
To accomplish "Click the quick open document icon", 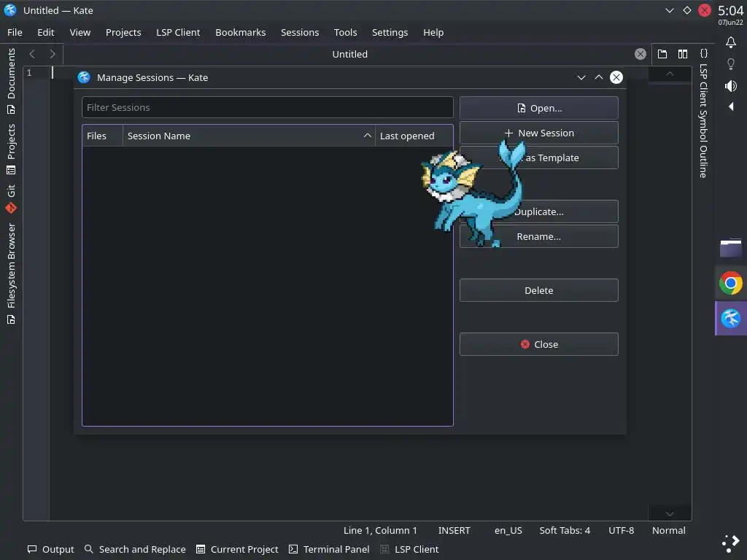I will click(662, 54).
